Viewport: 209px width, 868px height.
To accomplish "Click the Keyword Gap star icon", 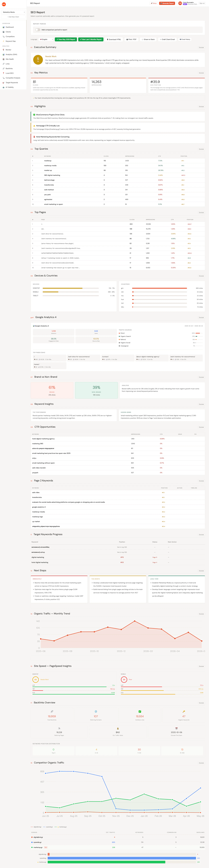I will coord(3,41).
